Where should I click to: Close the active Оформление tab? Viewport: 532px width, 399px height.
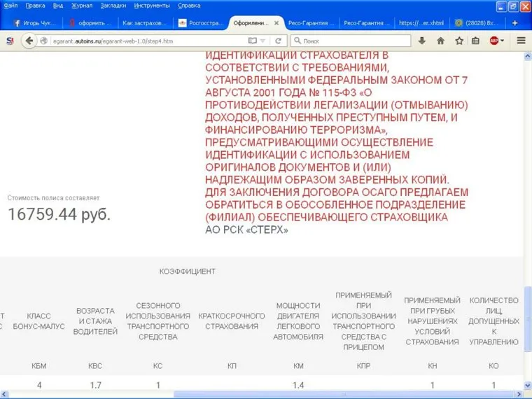276,22
